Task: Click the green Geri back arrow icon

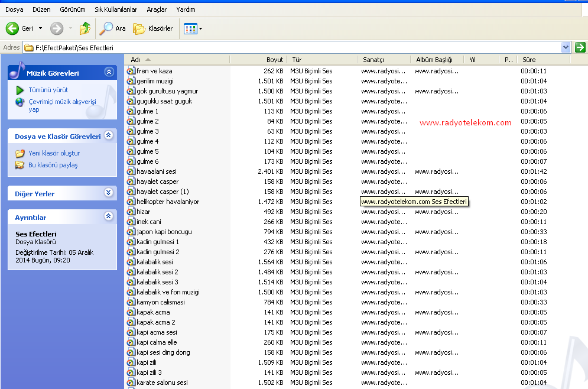Action: click(x=12, y=28)
